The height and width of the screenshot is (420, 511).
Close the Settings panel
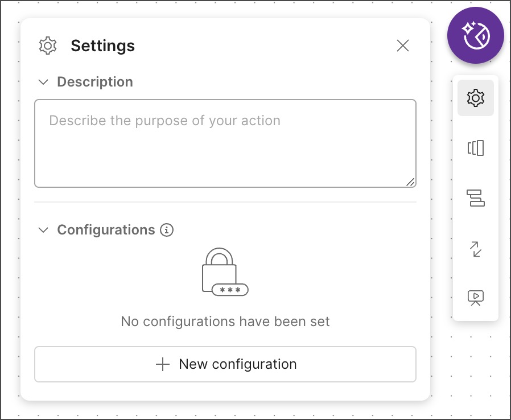[x=403, y=46]
